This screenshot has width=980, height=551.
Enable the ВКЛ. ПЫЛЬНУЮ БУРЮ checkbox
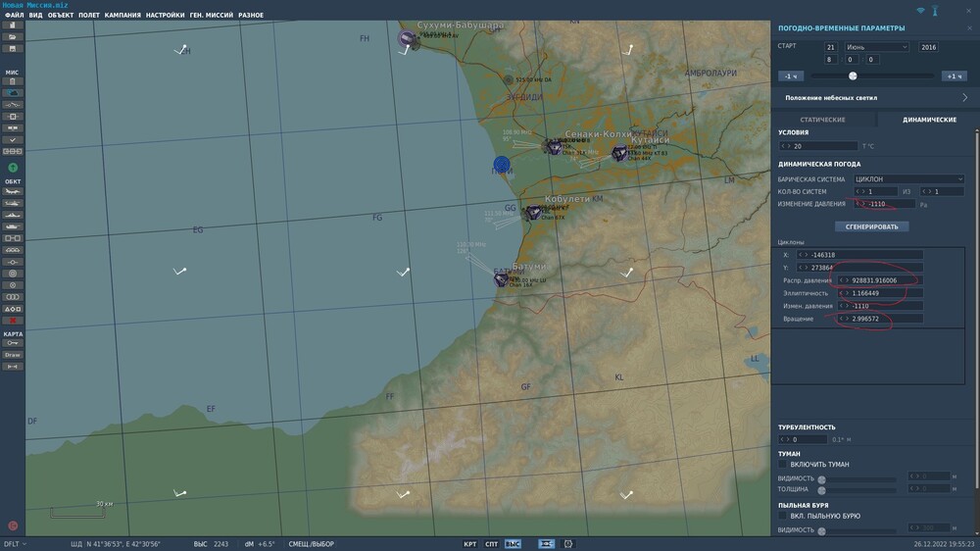click(x=782, y=516)
